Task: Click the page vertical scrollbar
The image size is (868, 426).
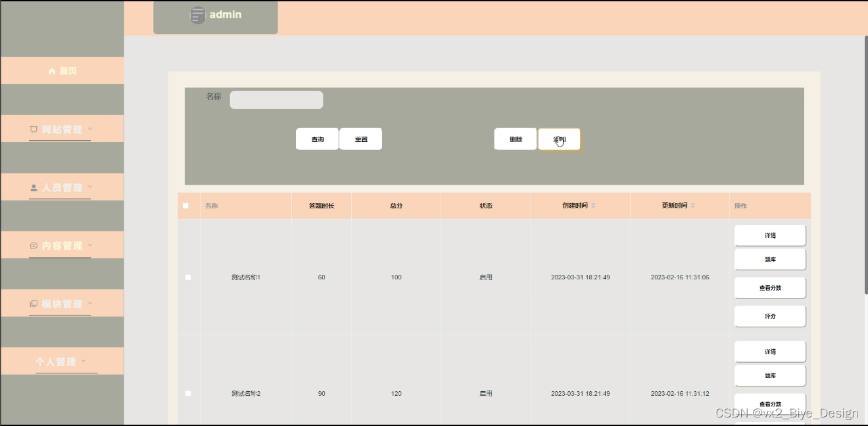Action: 865,164
